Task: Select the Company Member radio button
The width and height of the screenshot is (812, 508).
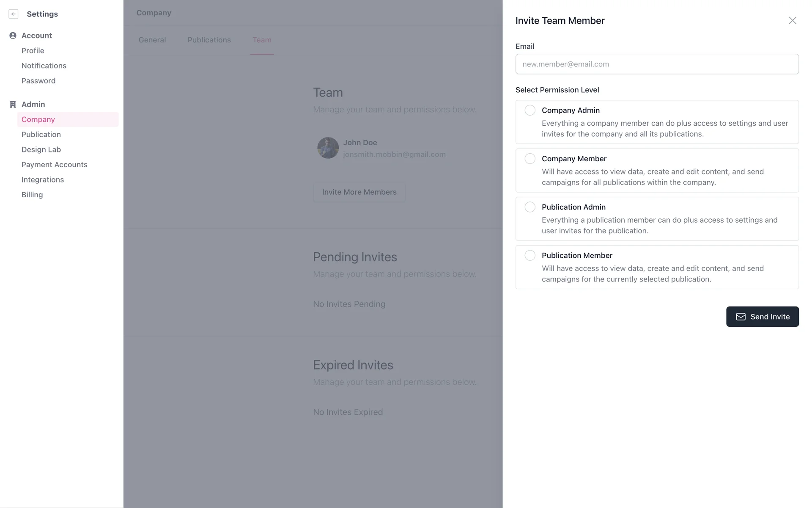Action: point(530,159)
